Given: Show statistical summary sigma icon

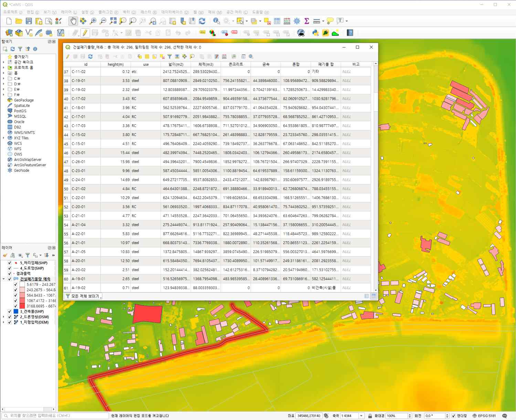Looking at the screenshot, I should [307, 21].
